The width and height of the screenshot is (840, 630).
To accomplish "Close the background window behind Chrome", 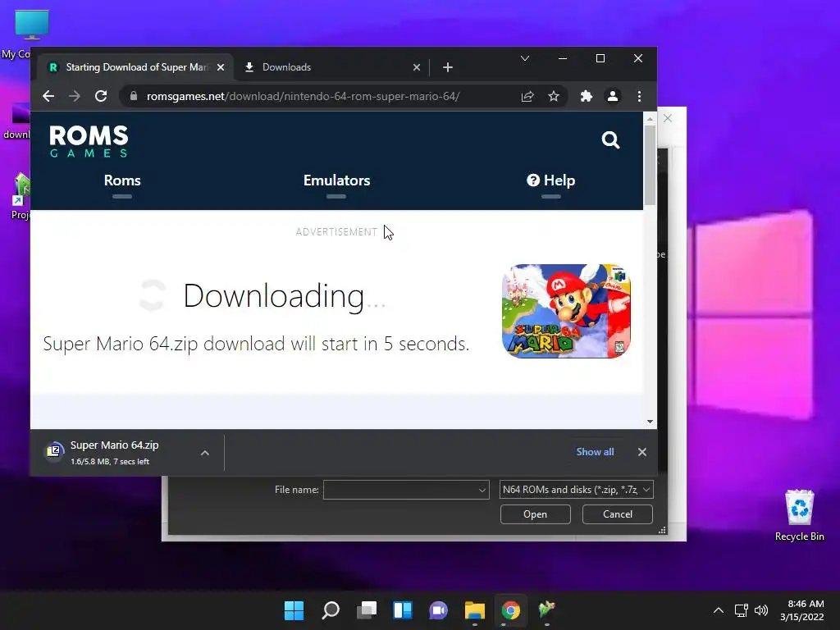I will click(x=668, y=118).
